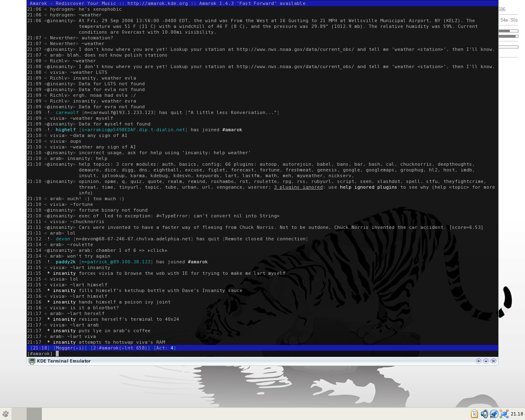Click the 'Mogger(+i)' status bar entry
Image resolution: width=525 pixels, height=420 pixels.
70,348
